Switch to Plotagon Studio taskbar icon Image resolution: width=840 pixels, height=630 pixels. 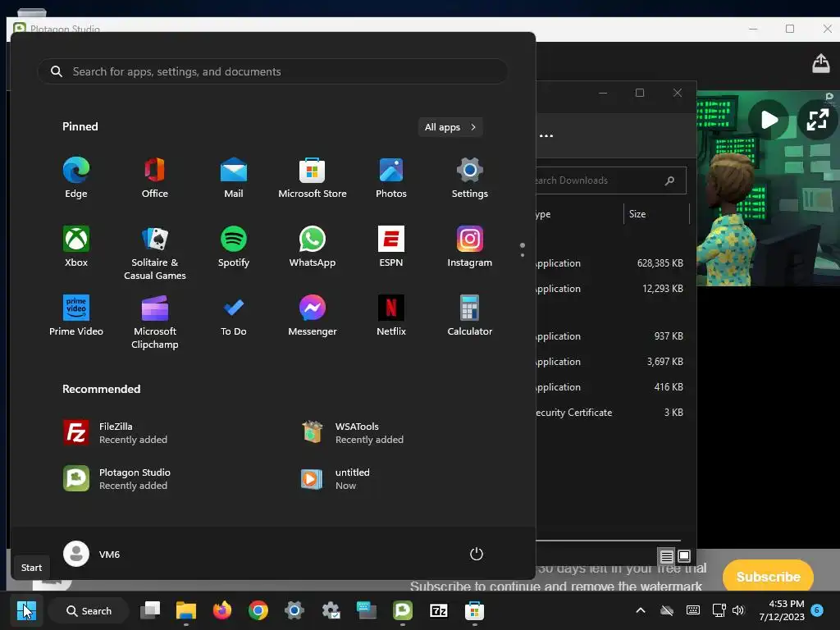coord(402,610)
